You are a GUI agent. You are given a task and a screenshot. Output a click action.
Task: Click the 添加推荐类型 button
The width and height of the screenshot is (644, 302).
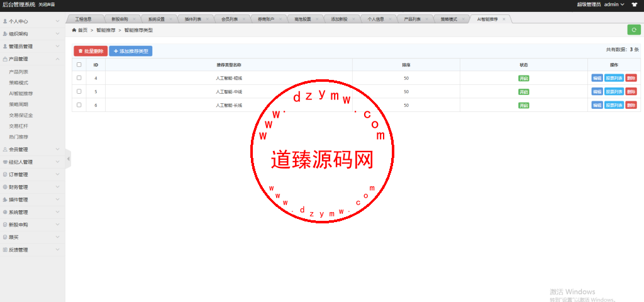click(131, 51)
